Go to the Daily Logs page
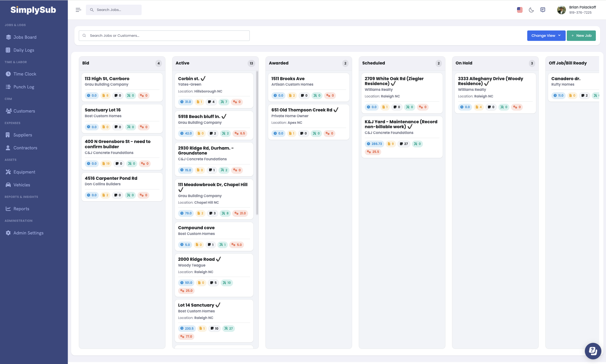Viewport: 606px width, 364px height. coord(24,50)
